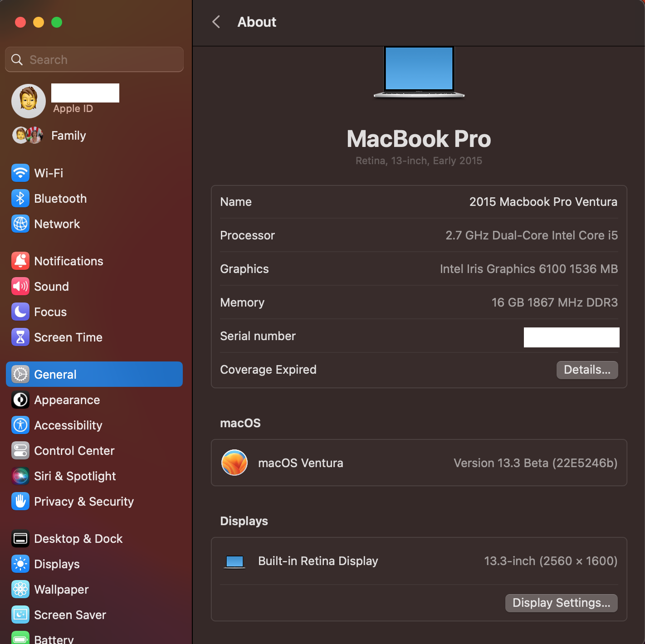
Task: Click the Network globe icon
Action: tap(20, 224)
